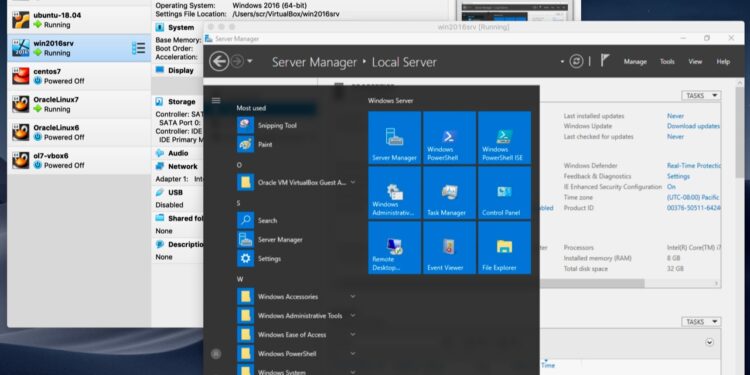Open the Control Panel tile

pyautogui.click(x=505, y=193)
